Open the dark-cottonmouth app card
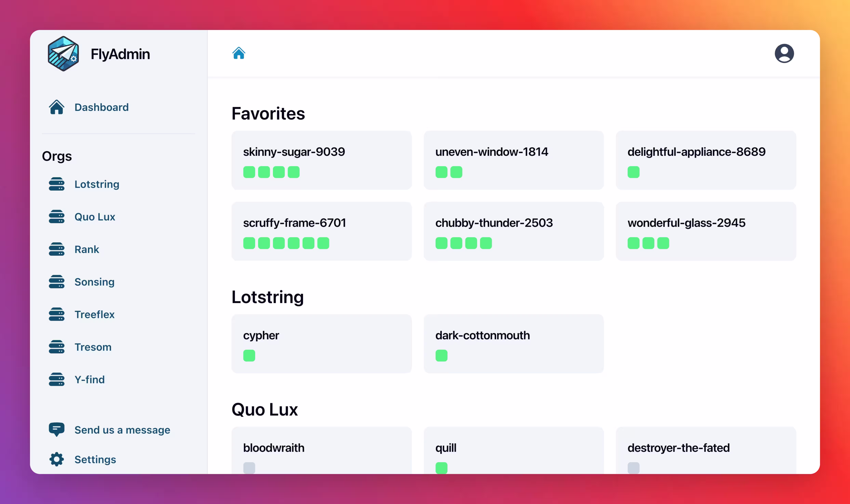The width and height of the screenshot is (850, 504). coord(513,343)
